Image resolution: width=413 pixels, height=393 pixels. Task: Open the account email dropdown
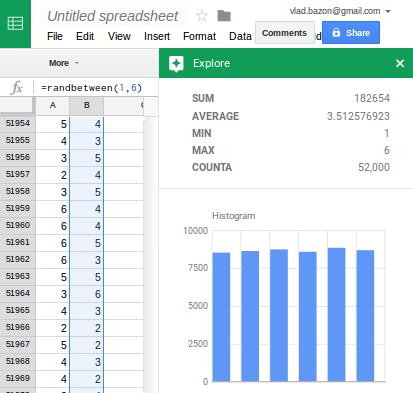click(x=388, y=11)
